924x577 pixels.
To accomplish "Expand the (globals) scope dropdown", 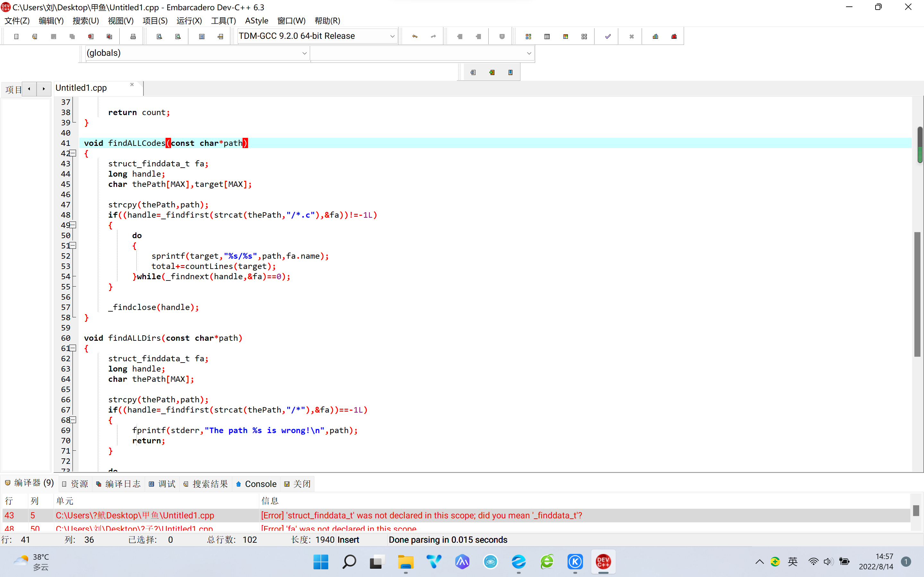I will coord(304,54).
